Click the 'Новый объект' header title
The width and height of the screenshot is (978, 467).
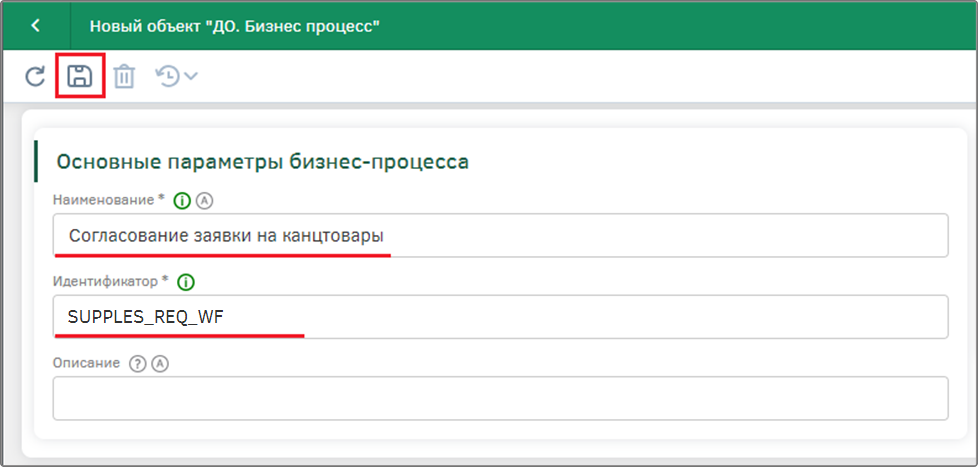tap(235, 26)
